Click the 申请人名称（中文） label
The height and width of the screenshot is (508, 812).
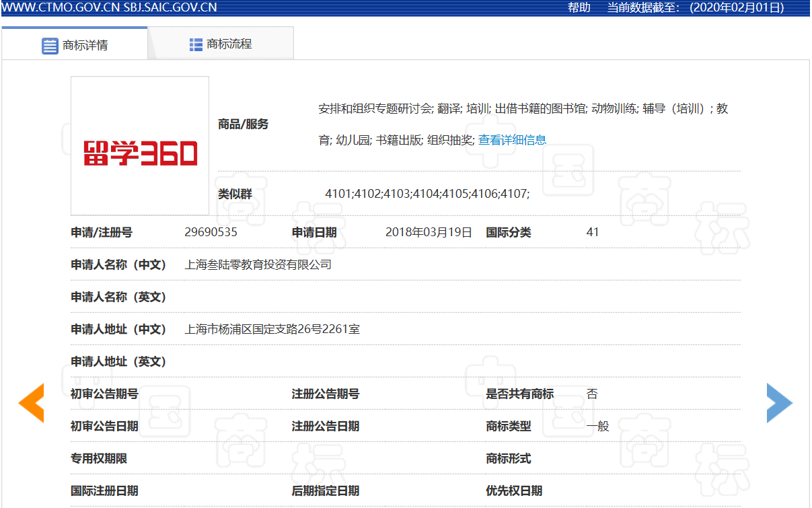point(118,264)
